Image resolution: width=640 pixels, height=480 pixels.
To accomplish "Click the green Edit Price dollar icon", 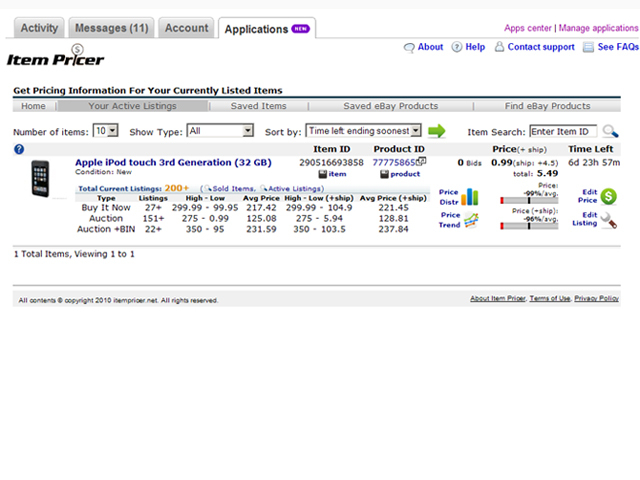I will coord(608,196).
